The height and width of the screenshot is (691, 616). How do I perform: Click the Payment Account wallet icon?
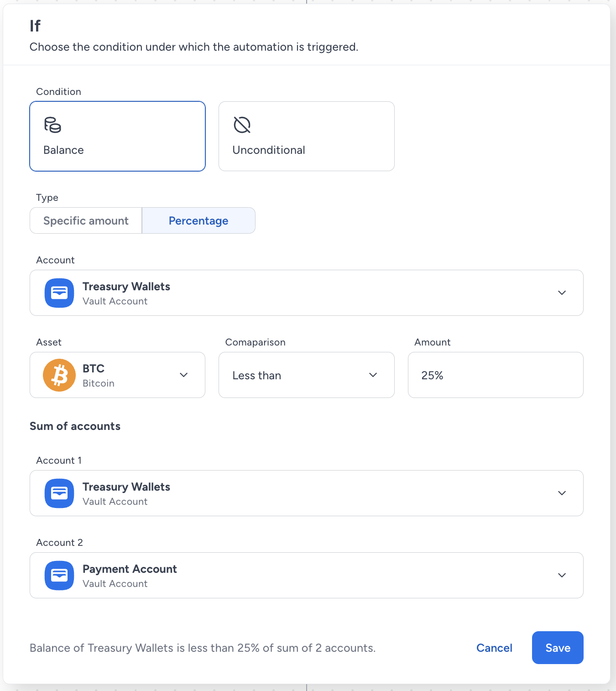[x=59, y=576]
